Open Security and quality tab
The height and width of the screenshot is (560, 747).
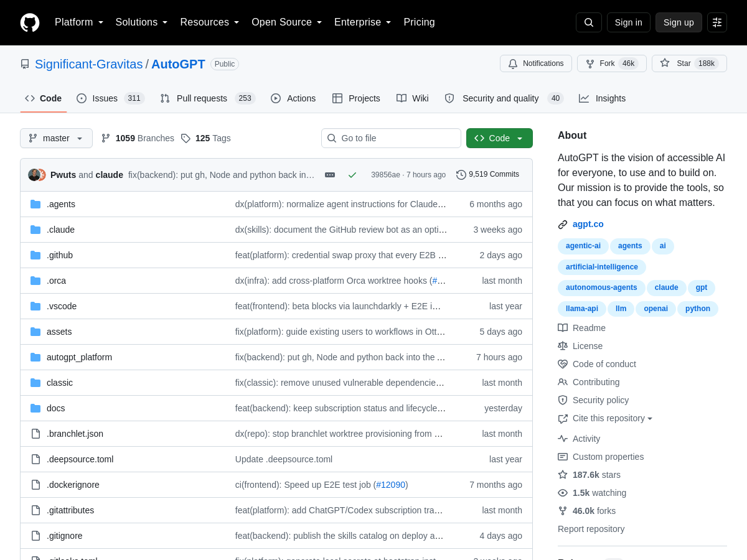pyautogui.click(x=504, y=98)
